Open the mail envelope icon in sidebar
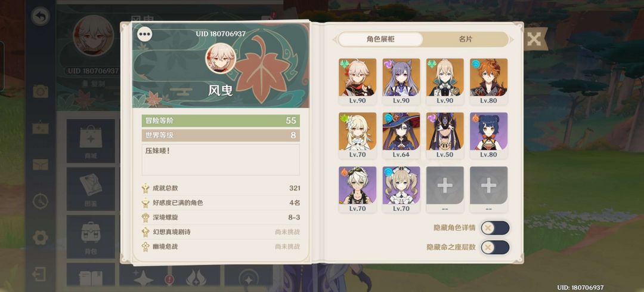Screen dimensions: 644x292 tap(41, 164)
